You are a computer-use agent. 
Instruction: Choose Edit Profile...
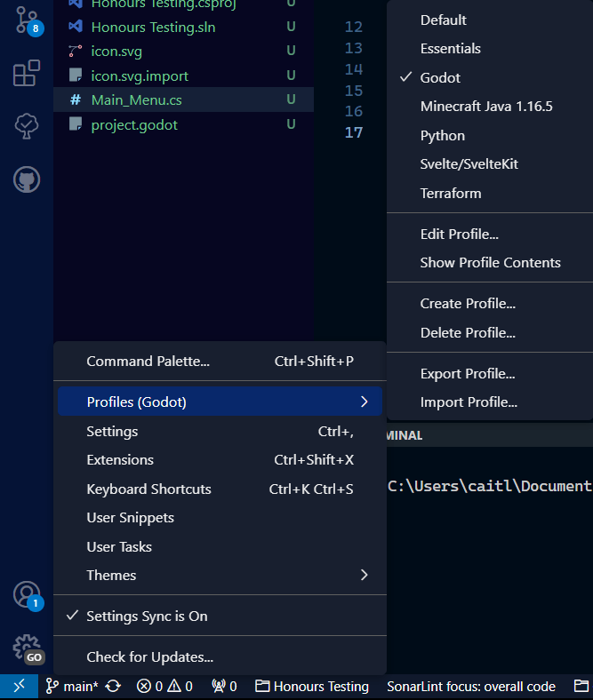[490, 234]
